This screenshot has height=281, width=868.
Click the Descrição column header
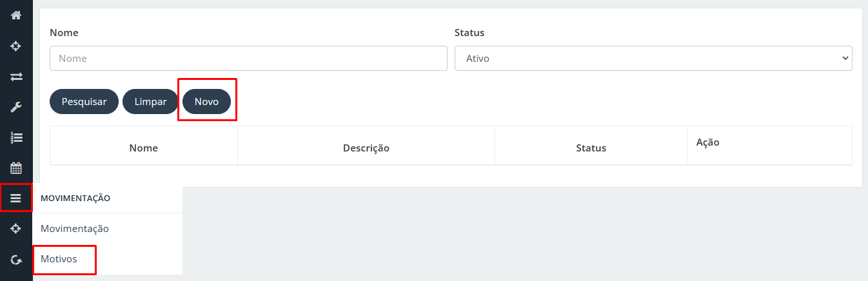366,148
